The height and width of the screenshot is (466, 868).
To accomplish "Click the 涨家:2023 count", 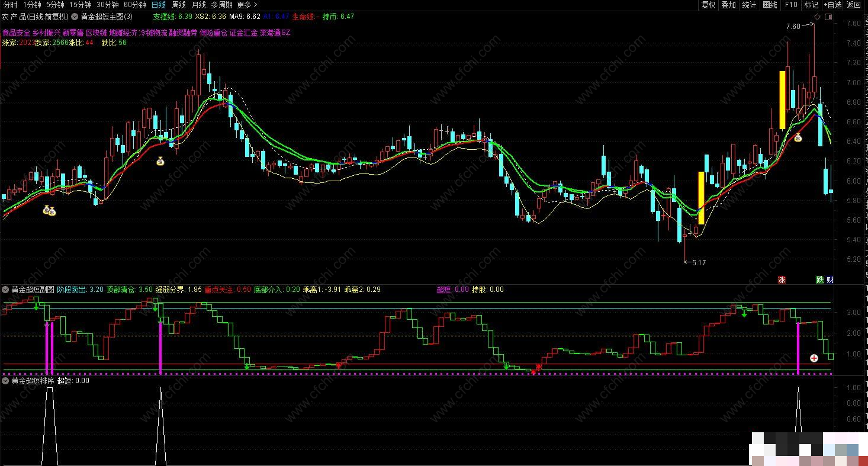I will click(x=18, y=43).
